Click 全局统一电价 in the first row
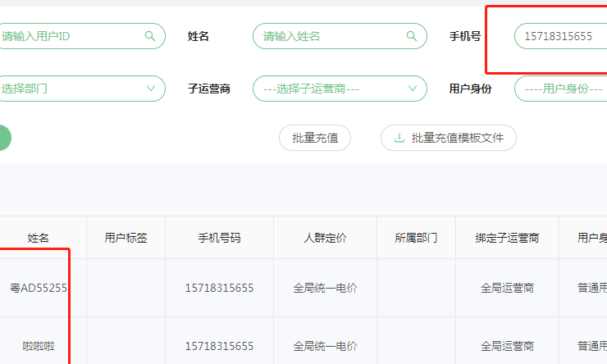Viewport: 607px width, 364px height. tap(325, 288)
